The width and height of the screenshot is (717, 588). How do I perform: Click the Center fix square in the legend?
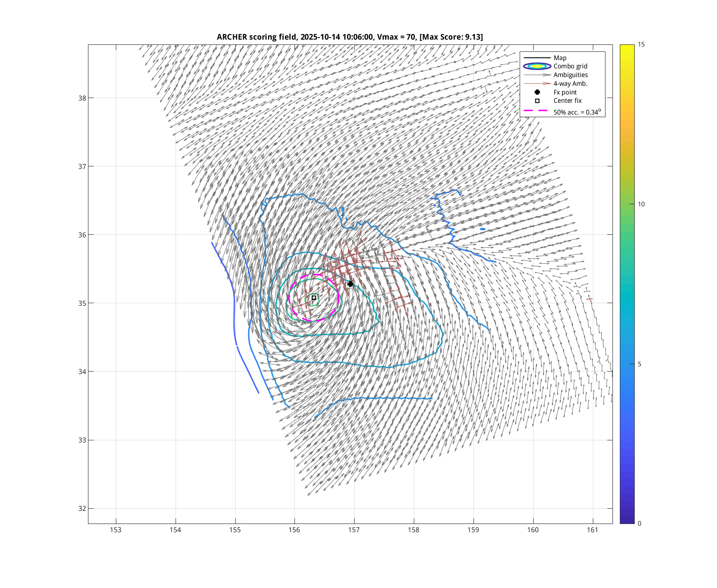(x=537, y=101)
